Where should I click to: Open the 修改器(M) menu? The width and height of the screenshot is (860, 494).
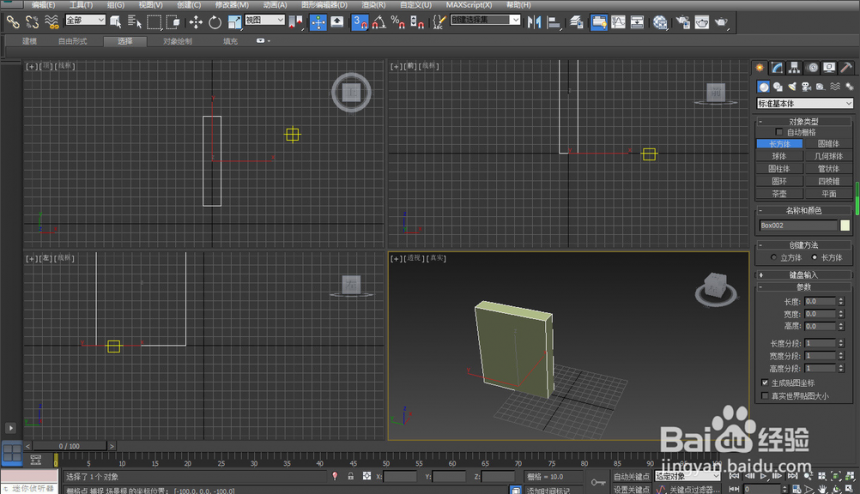[232, 5]
